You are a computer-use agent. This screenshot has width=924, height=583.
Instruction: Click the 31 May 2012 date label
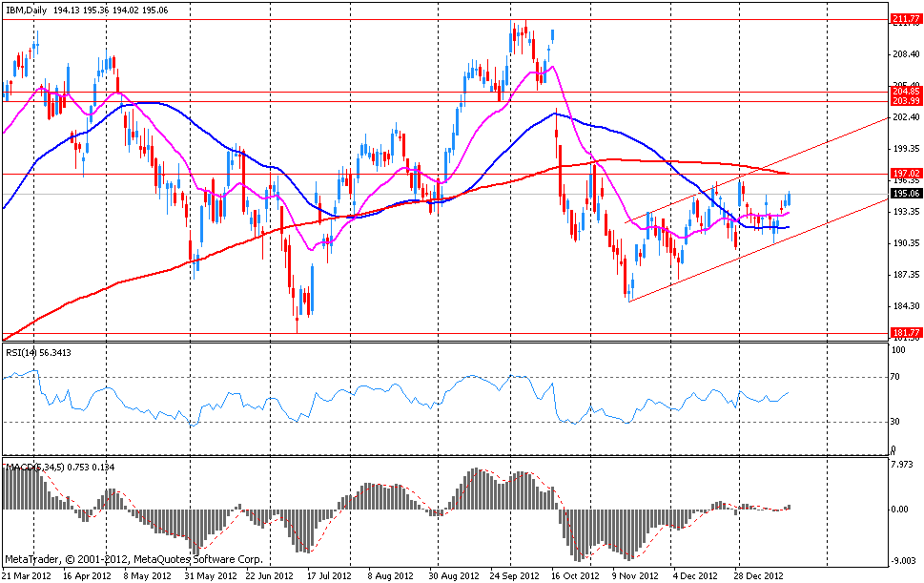tap(212, 576)
